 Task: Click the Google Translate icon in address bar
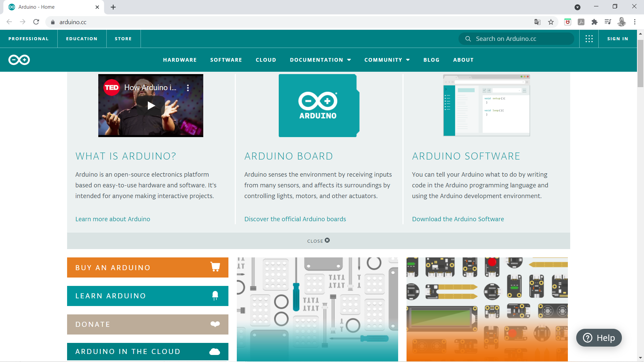tap(537, 22)
